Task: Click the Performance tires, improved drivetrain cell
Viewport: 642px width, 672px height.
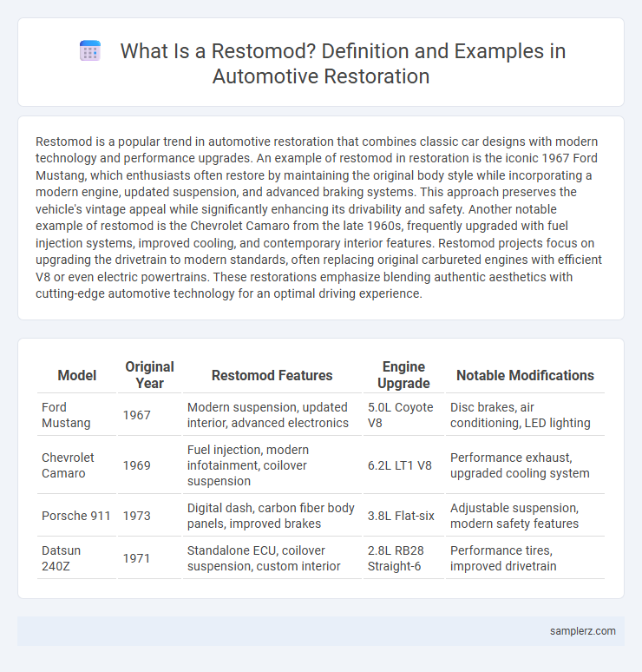Action: tap(525, 558)
